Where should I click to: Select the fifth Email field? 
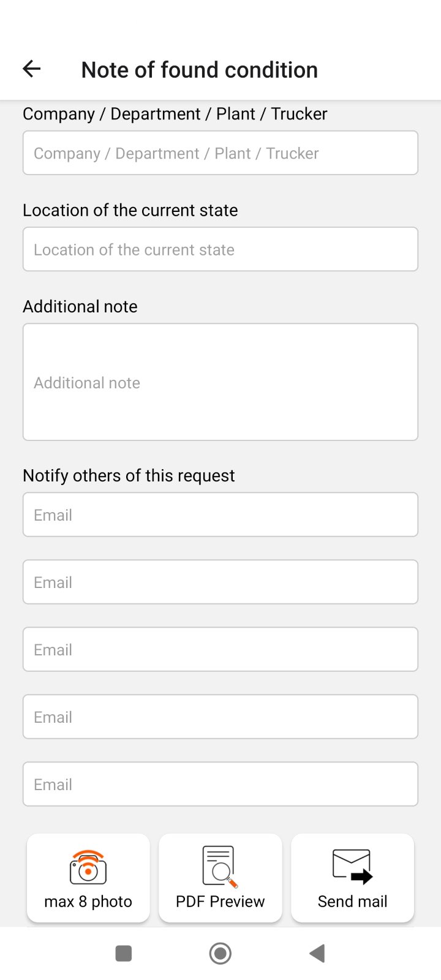[x=221, y=785]
